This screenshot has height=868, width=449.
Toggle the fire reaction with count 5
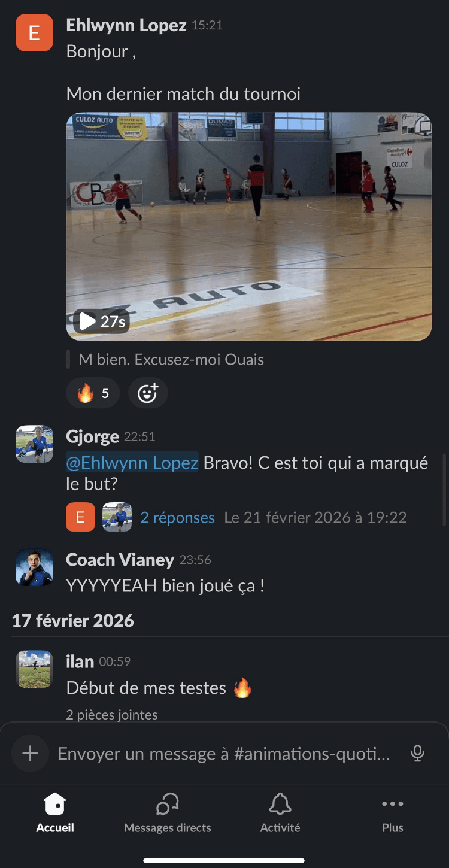(x=93, y=393)
